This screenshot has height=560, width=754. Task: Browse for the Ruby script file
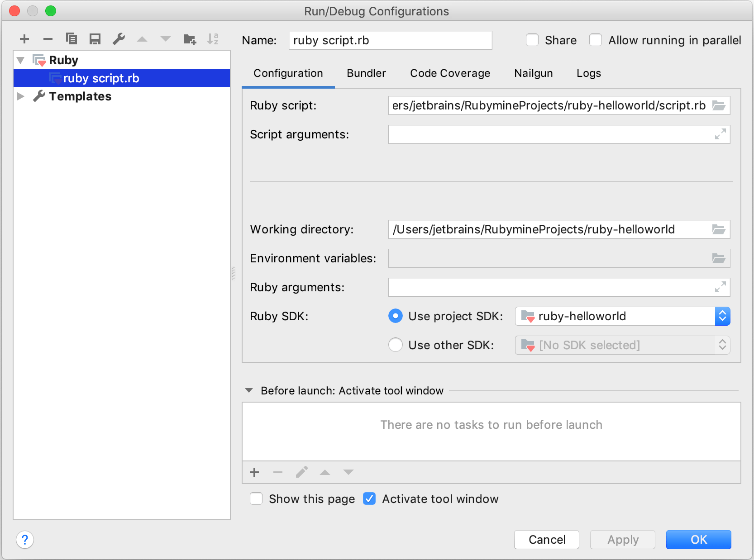pyautogui.click(x=720, y=105)
